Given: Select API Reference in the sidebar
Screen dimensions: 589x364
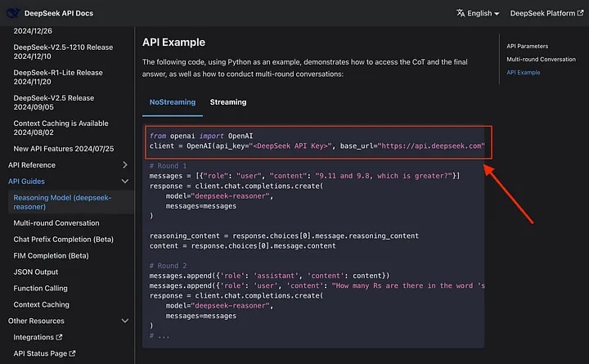Looking at the screenshot, I should point(32,165).
